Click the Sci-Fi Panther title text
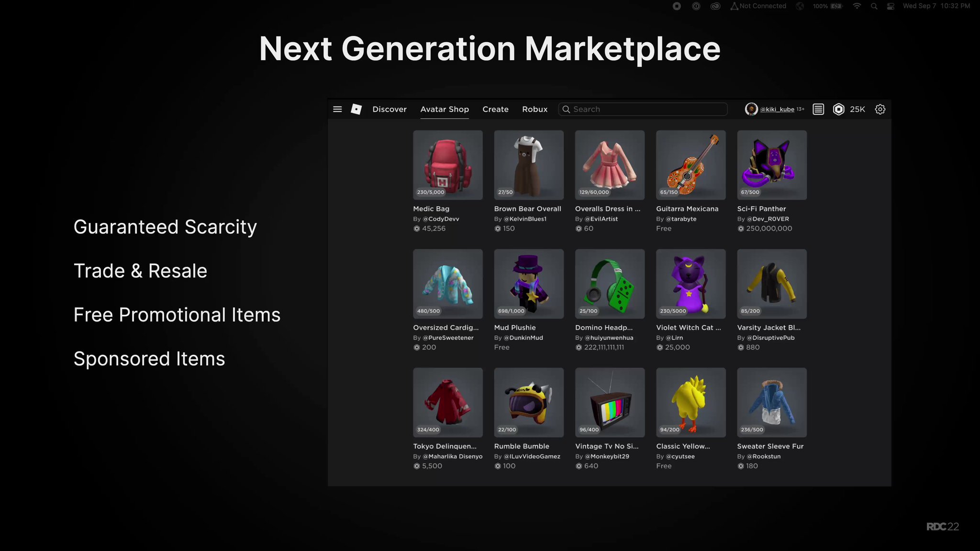Viewport: 980px width, 551px height. [761, 209]
